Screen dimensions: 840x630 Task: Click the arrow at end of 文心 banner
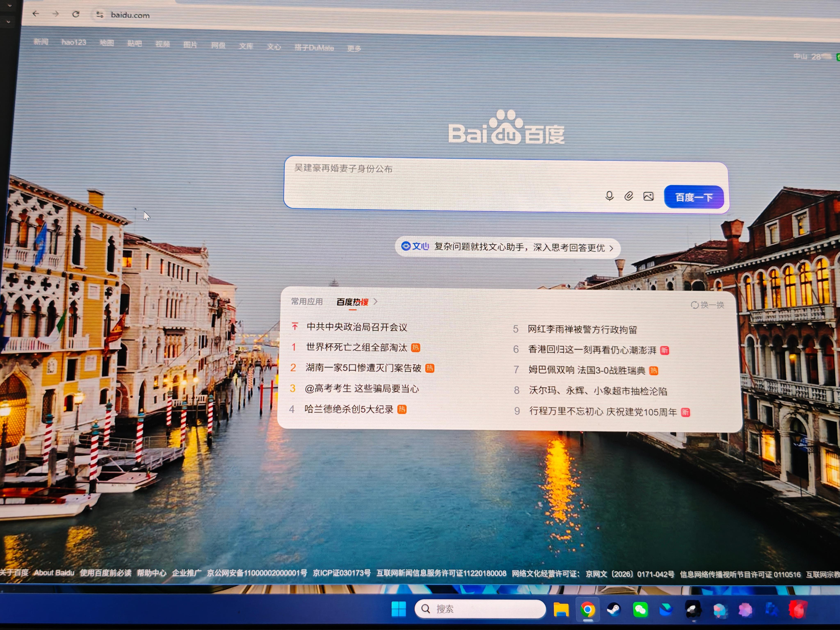(611, 248)
